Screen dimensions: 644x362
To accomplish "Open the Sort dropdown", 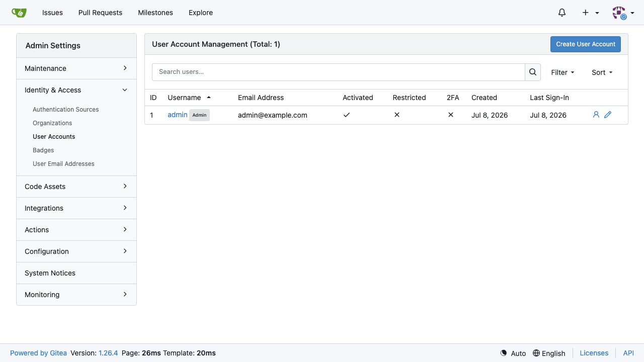I will click(602, 72).
